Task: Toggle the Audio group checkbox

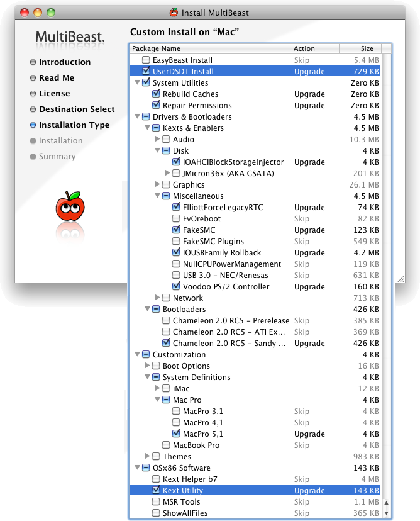Action: pyautogui.click(x=166, y=139)
